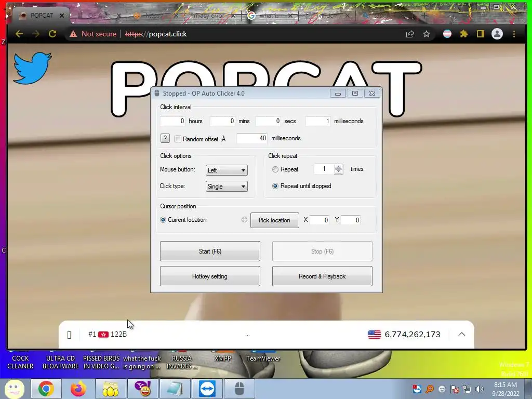The width and height of the screenshot is (532, 399).
Task: Click the Not secure warning triangle icon
Action: 73,34
